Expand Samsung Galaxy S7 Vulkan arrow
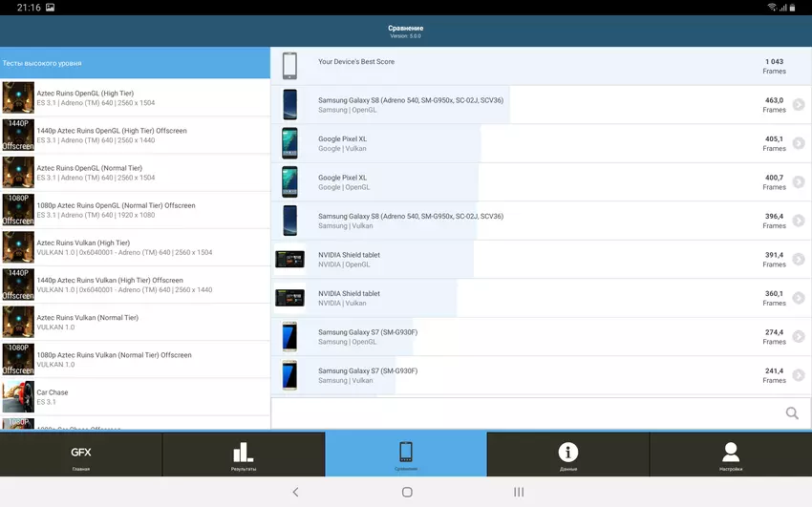This screenshot has height=507, width=812. pos(798,375)
